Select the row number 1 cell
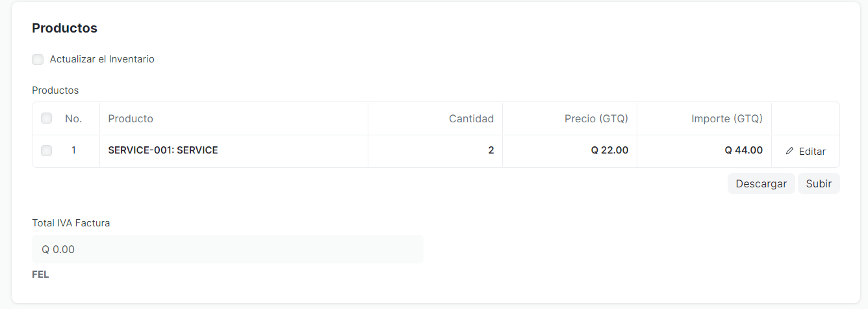The image size is (868, 309). pos(73,151)
